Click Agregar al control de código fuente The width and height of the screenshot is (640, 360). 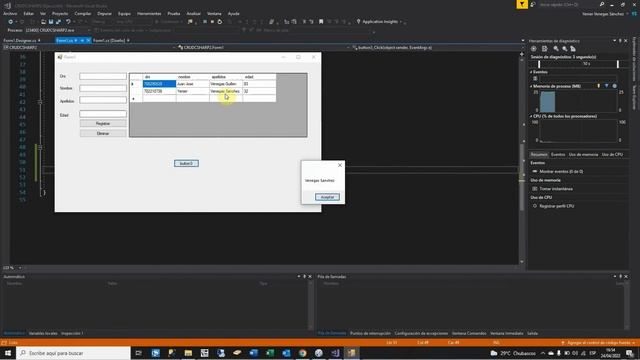point(599,343)
